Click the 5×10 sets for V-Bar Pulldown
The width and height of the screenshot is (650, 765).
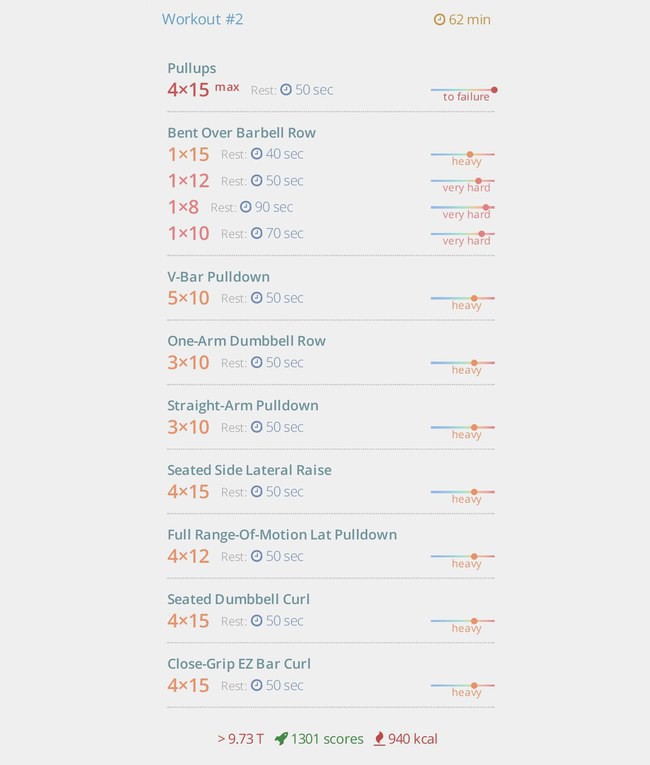[188, 298]
